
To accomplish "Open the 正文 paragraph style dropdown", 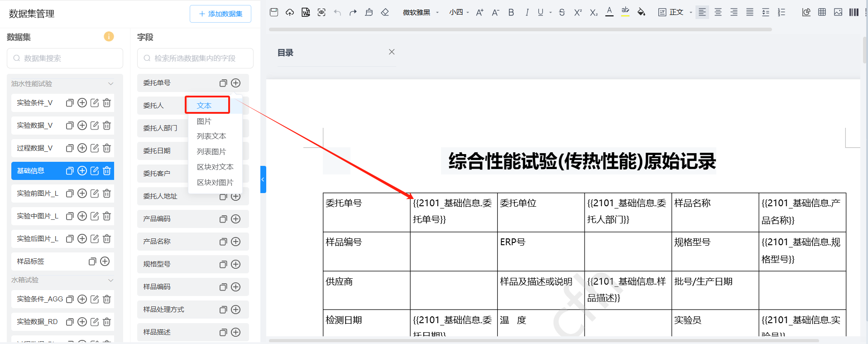I will click(675, 12).
